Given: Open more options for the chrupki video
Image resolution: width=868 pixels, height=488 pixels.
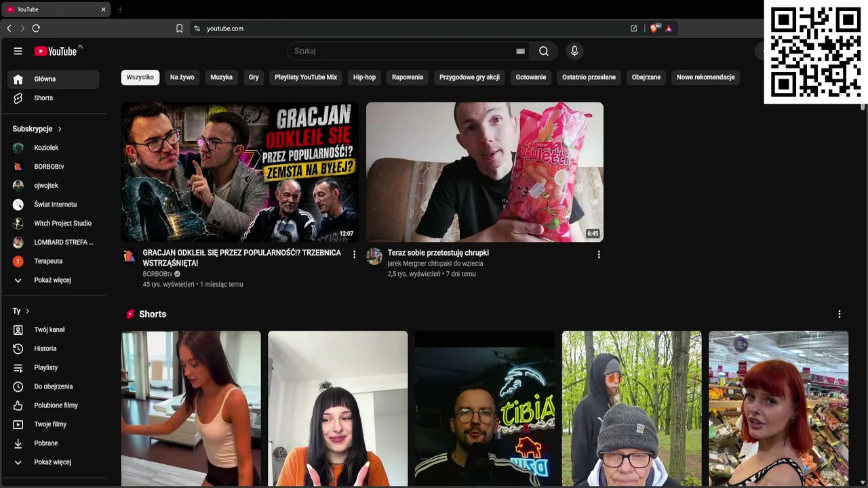Looking at the screenshot, I should [x=599, y=254].
